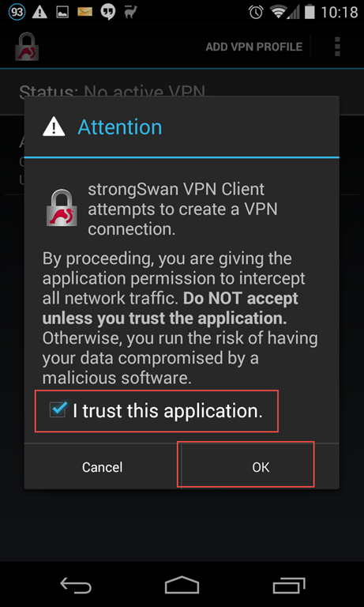364x607 pixels.
Task: Tap the strongSwan lock icon inside the dialog
Action: pyautogui.click(x=62, y=208)
